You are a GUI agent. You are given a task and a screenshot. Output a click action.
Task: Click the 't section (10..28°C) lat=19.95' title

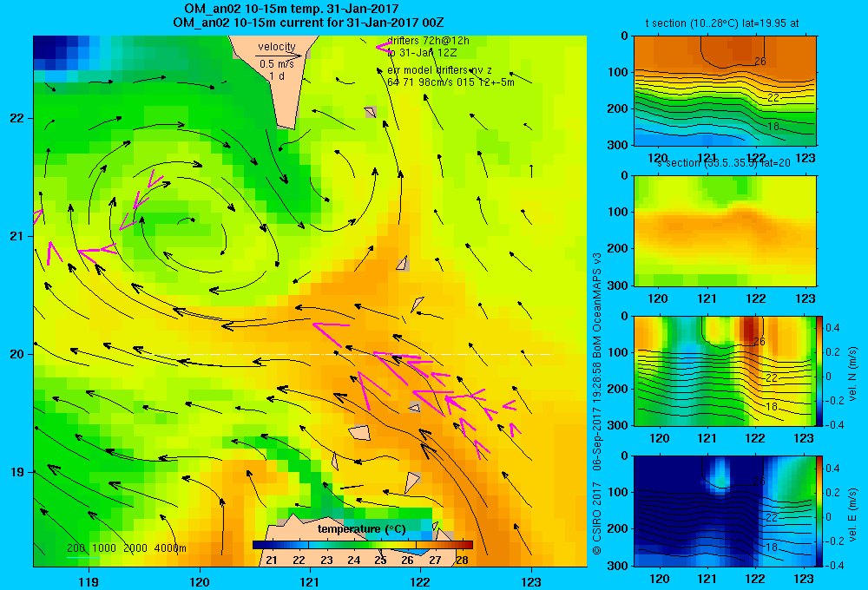click(x=722, y=23)
